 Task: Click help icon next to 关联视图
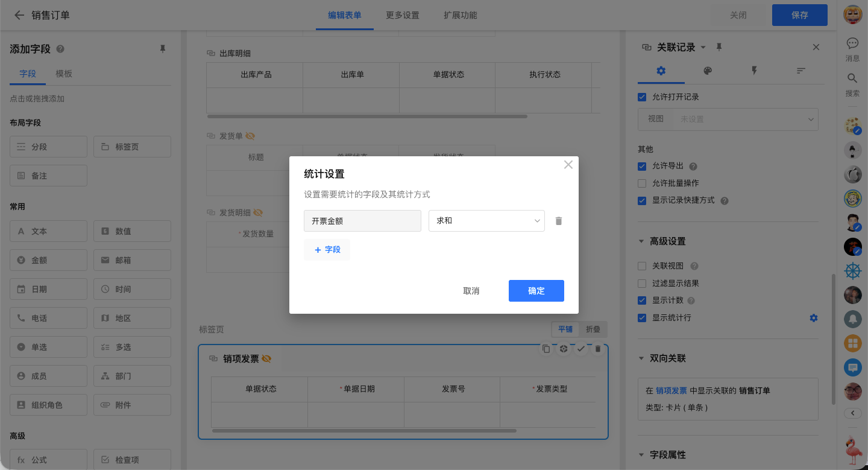[694, 266]
